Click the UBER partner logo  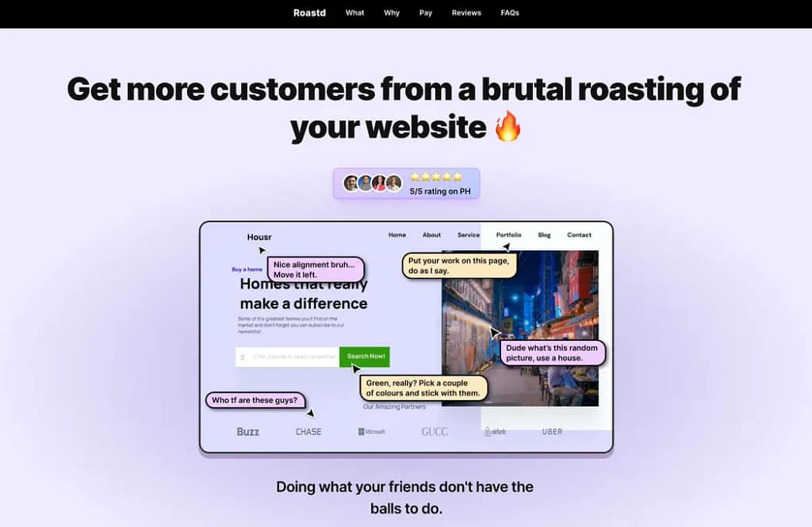click(x=552, y=432)
